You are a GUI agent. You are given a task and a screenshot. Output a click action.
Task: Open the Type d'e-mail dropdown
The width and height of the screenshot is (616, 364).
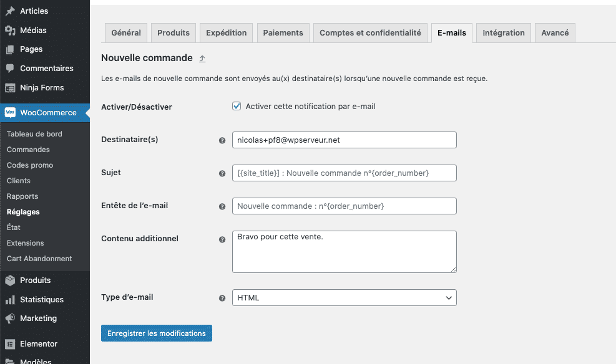pos(343,297)
